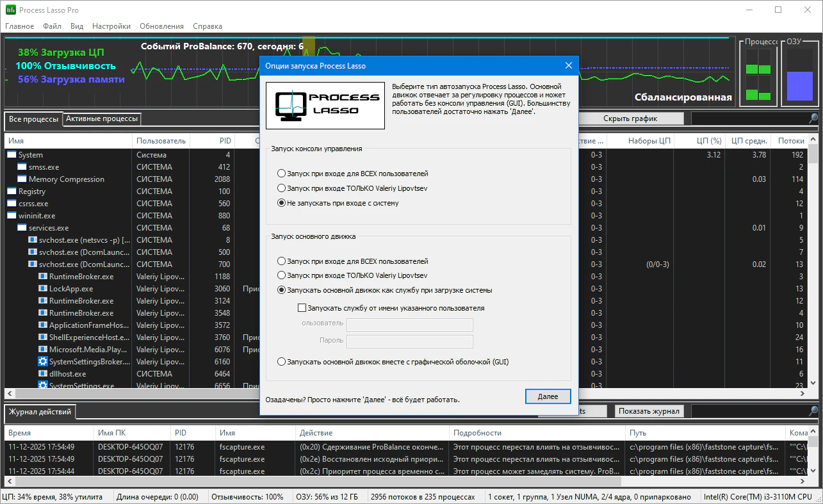Click the Registry process icon
This screenshot has width=823, height=504.
click(x=12, y=191)
